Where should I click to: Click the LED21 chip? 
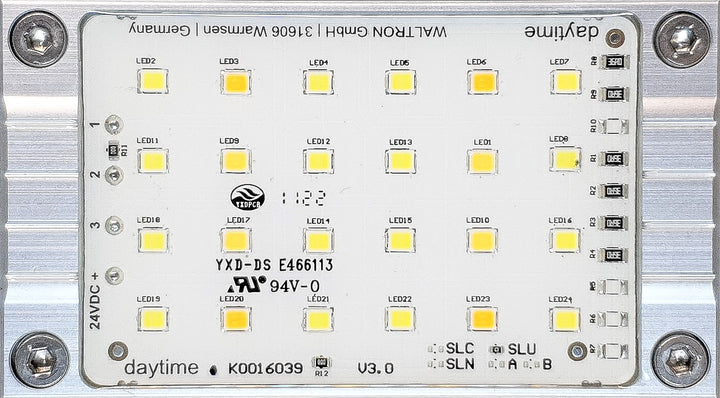(318, 319)
